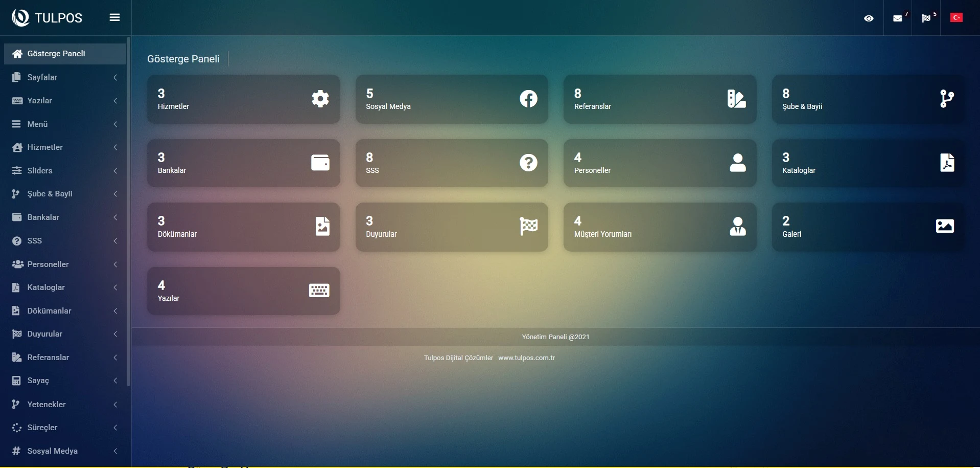
Task: Expand the Sliders sidebar chevron
Action: coord(115,171)
